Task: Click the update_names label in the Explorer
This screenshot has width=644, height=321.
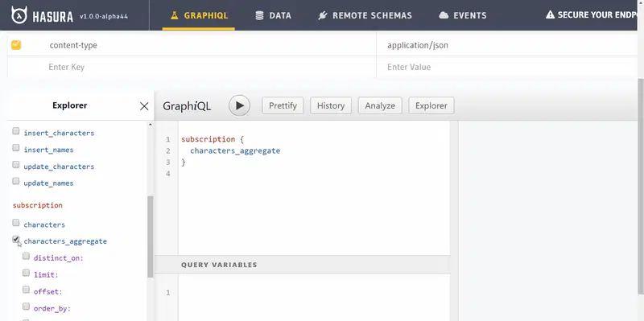Action: [x=48, y=183]
